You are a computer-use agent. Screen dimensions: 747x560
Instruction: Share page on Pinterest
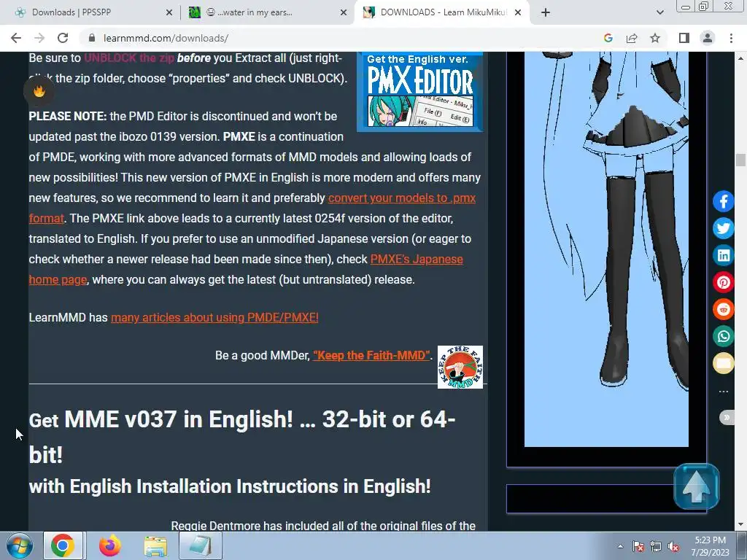coord(723,282)
